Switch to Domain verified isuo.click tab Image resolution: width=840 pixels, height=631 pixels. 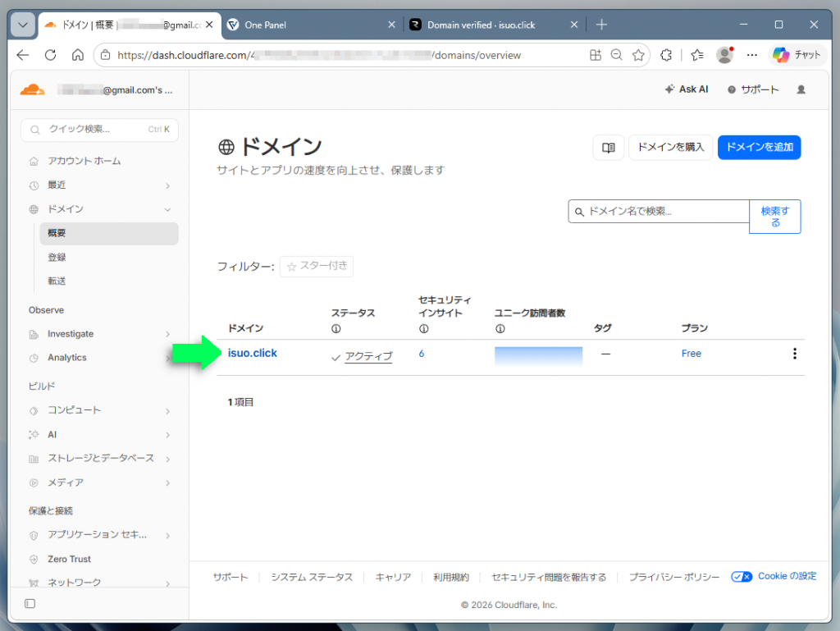point(494,25)
